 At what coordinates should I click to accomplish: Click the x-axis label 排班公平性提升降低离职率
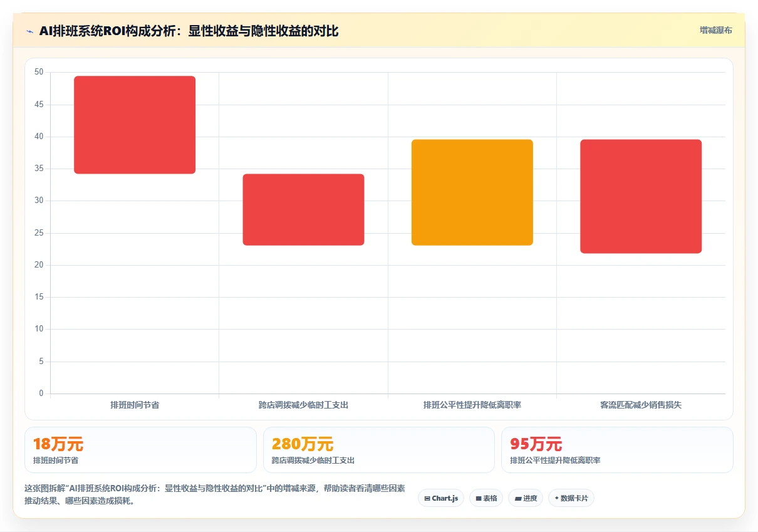[472, 405]
